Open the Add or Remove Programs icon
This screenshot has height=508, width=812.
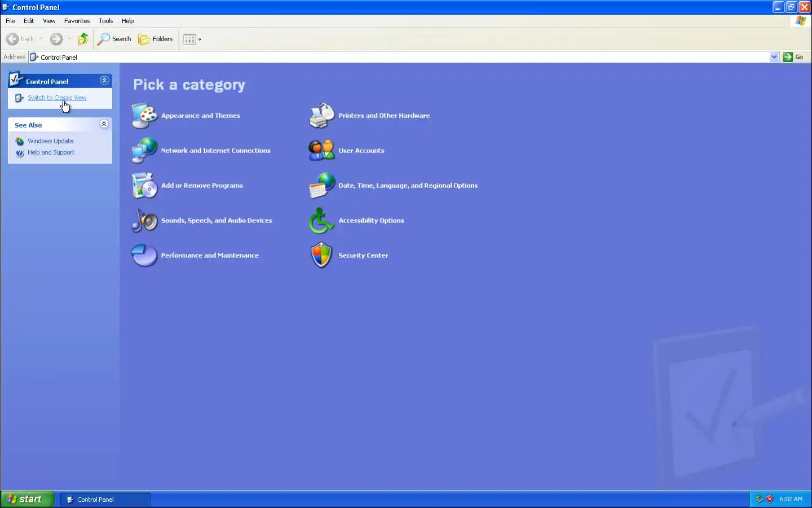144,186
